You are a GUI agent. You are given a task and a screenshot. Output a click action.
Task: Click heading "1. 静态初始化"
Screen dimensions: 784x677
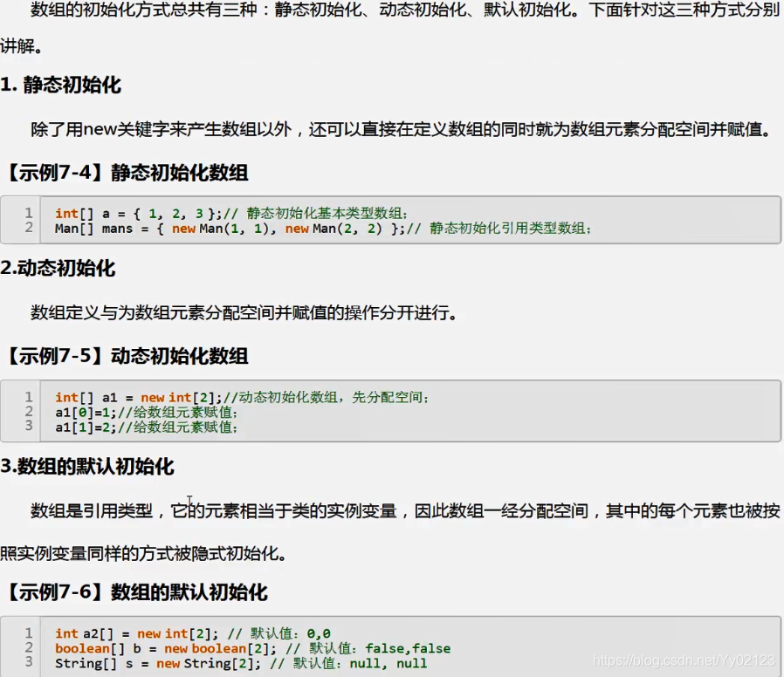(x=60, y=85)
